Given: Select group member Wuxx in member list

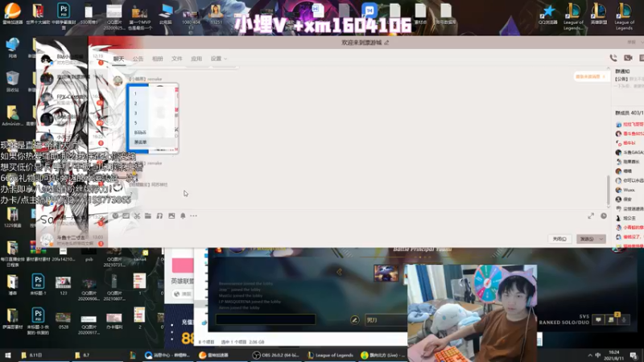Looking at the screenshot, I should tap(629, 190).
